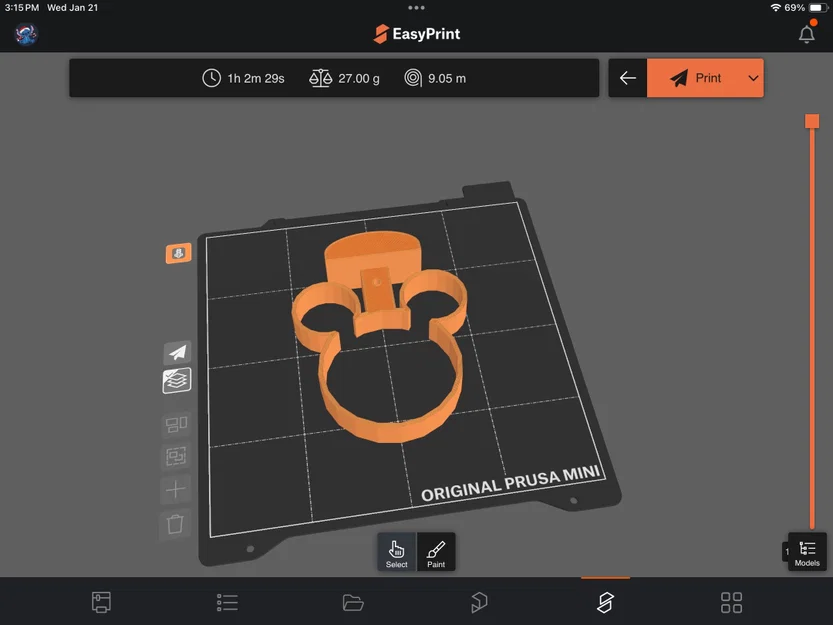
Task: Open the user profile avatar
Action: tap(26, 34)
